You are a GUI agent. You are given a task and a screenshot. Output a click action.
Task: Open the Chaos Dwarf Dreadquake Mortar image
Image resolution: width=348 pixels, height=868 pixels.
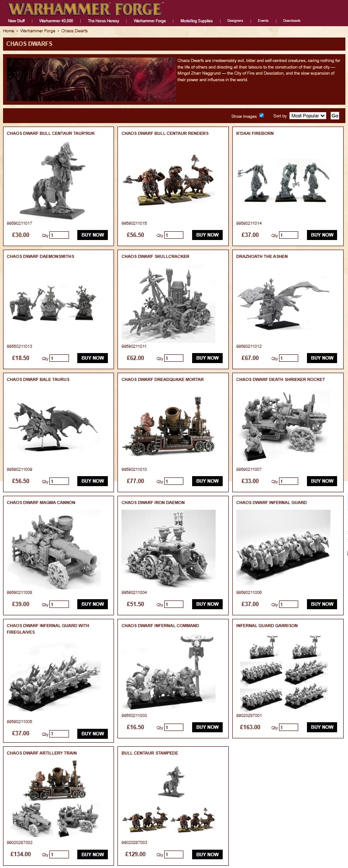point(169,426)
